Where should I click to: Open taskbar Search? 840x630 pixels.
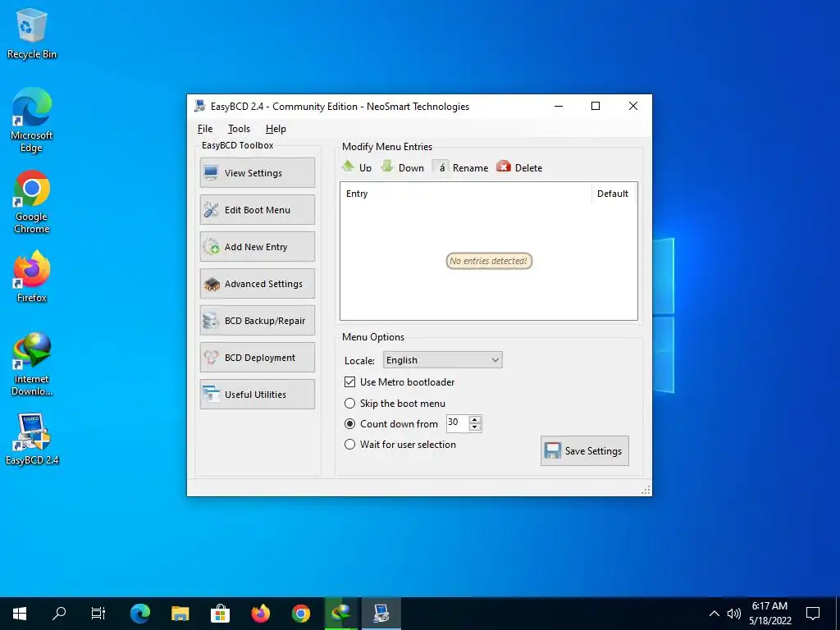pyautogui.click(x=59, y=614)
